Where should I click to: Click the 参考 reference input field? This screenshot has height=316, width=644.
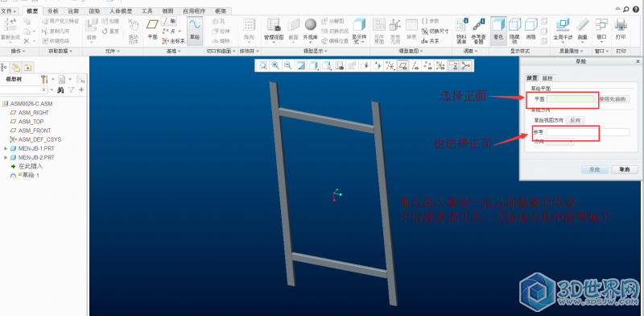point(588,132)
